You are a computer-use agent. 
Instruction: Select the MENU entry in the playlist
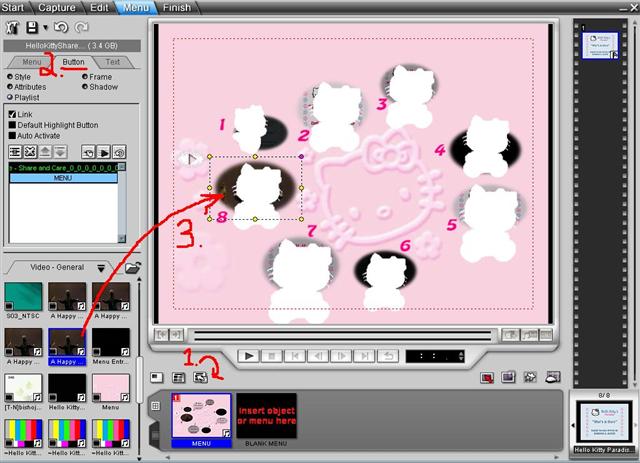[x=63, y=178]
